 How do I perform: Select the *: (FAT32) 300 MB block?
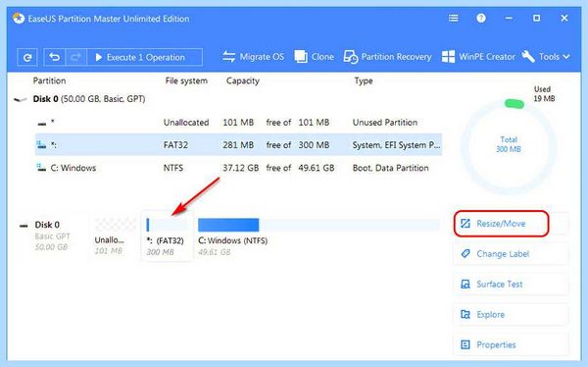point(167,236)
